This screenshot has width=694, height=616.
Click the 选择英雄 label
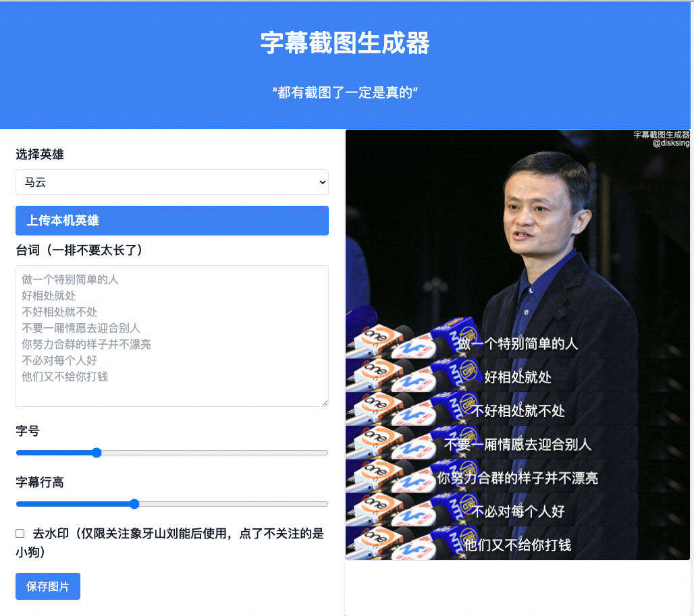click(40, 155)
